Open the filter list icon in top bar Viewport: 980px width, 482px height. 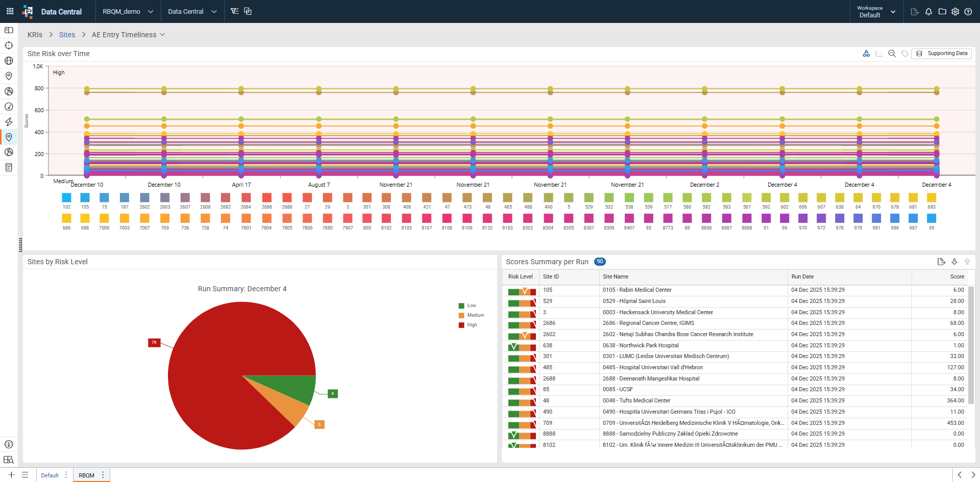[x=234, y=11]
